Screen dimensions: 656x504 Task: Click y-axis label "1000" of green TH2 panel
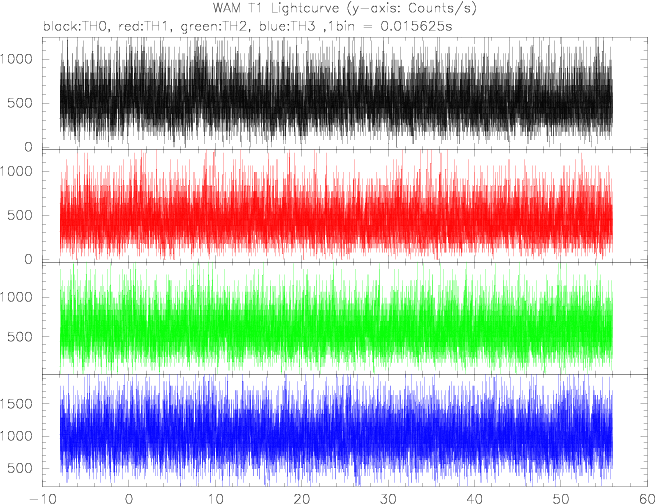(16, 297)
